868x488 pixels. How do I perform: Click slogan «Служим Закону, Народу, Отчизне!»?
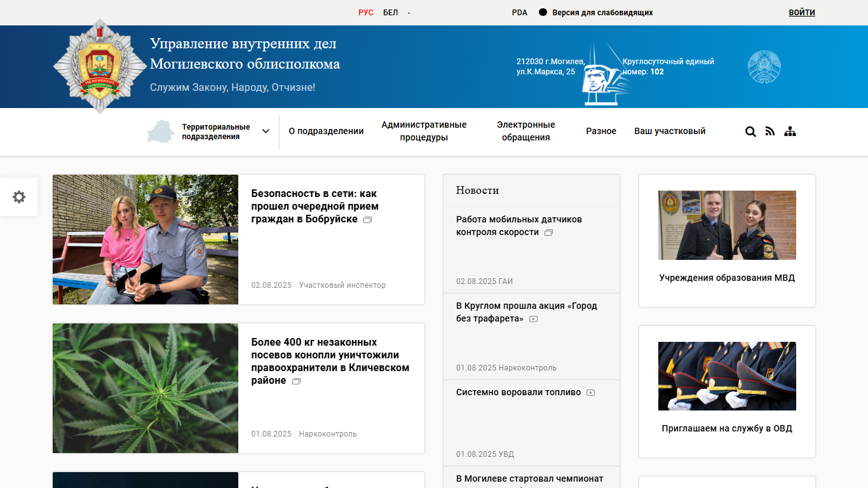(x=233, y=87)
